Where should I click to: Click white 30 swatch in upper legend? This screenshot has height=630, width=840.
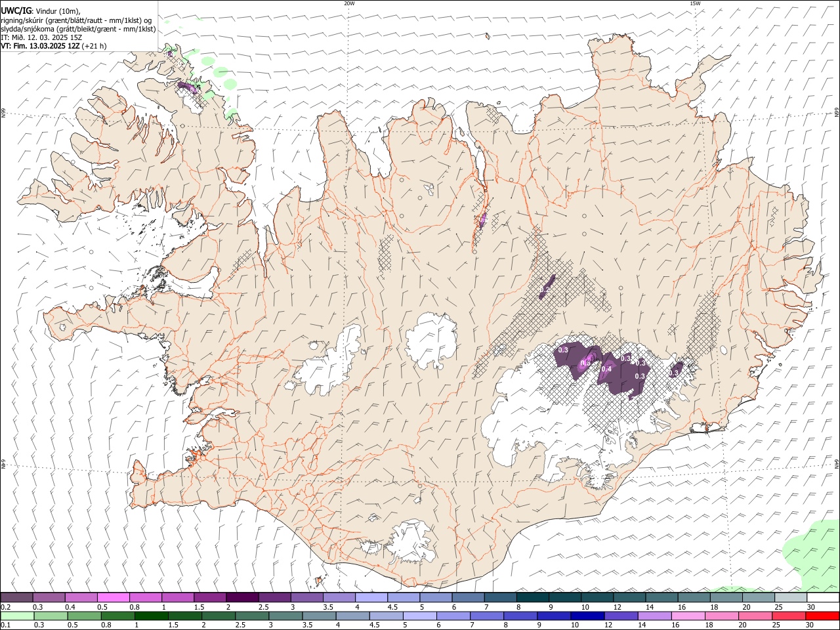coord(822,597)
